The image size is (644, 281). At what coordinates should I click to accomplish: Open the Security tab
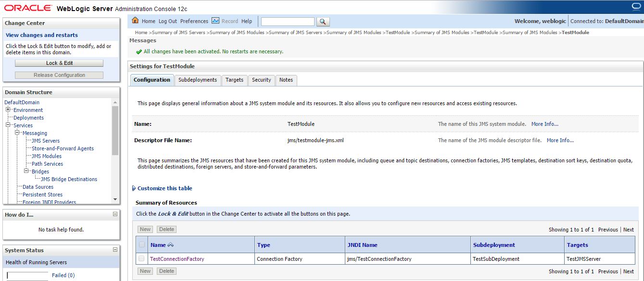tap(262, 80)
